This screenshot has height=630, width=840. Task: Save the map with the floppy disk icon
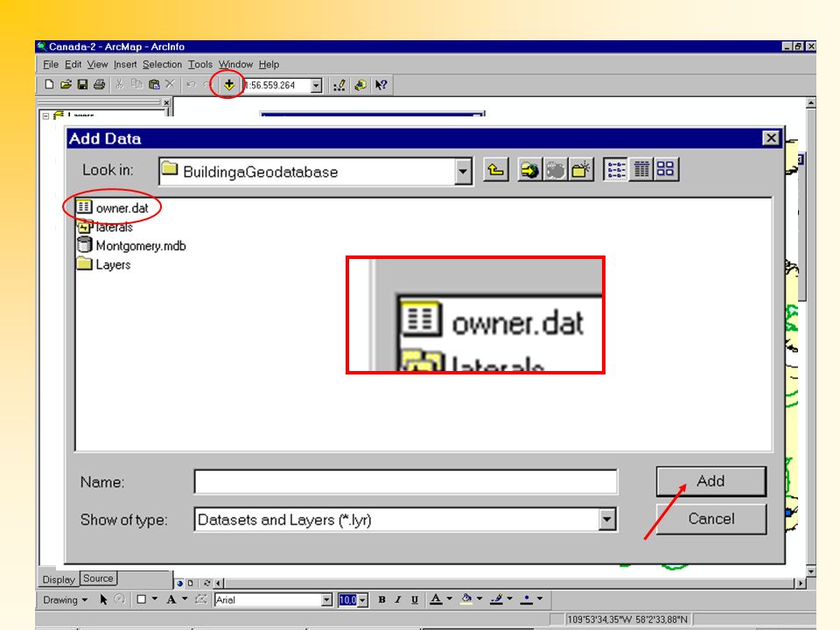[82, 85]
